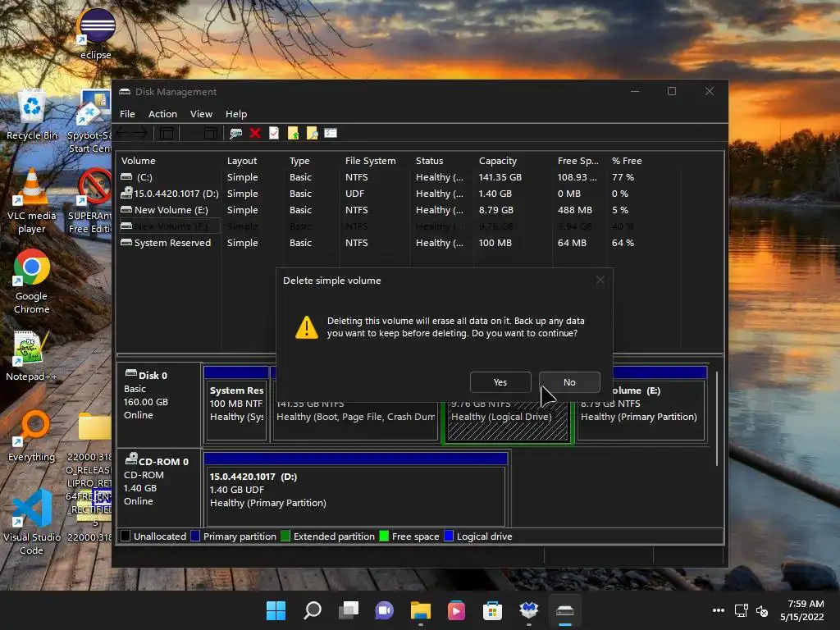
Task: Click the Unallocated legend black swatch
Action: pos(126,536)
